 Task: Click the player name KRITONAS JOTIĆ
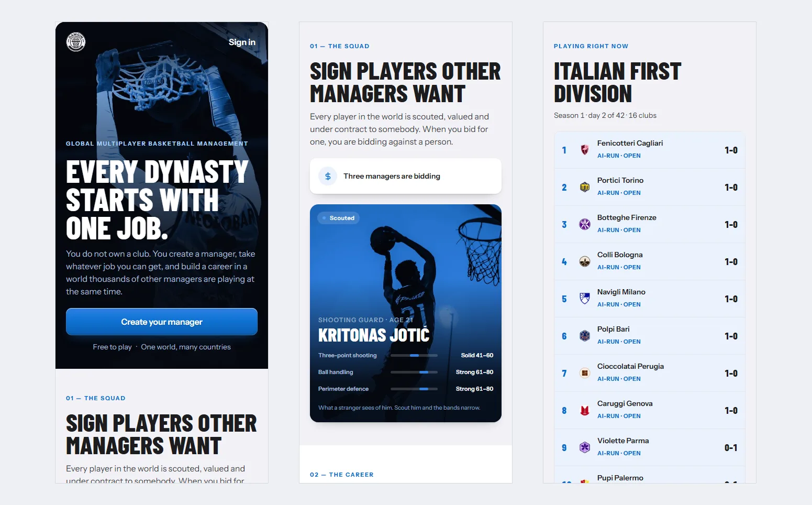374,335
